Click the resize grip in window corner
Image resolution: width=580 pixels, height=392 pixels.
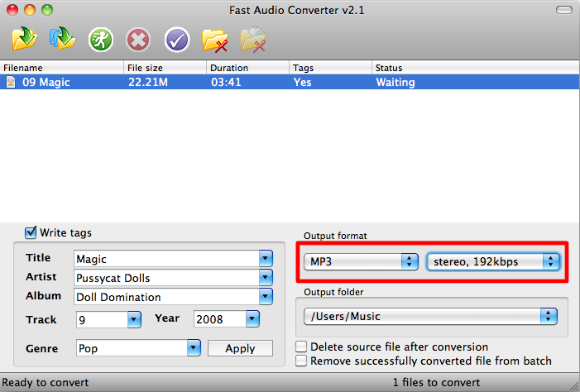tap(574, 386)
